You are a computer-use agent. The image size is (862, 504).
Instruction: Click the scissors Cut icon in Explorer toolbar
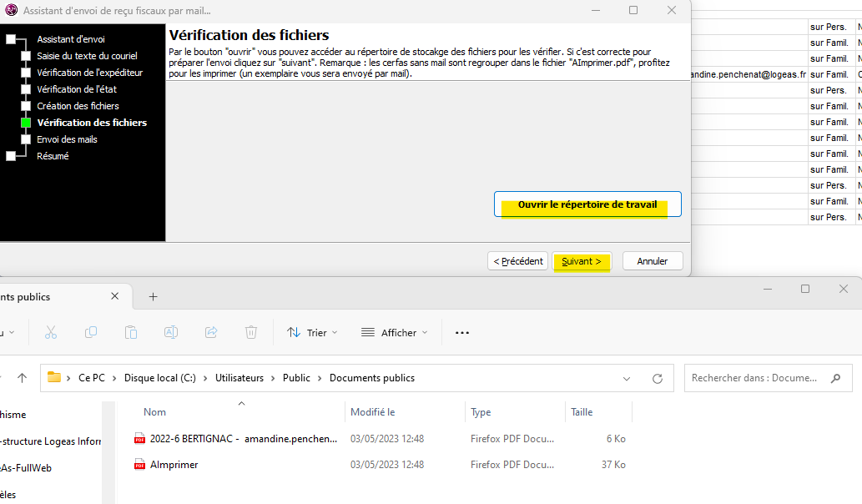click(51, 332)
